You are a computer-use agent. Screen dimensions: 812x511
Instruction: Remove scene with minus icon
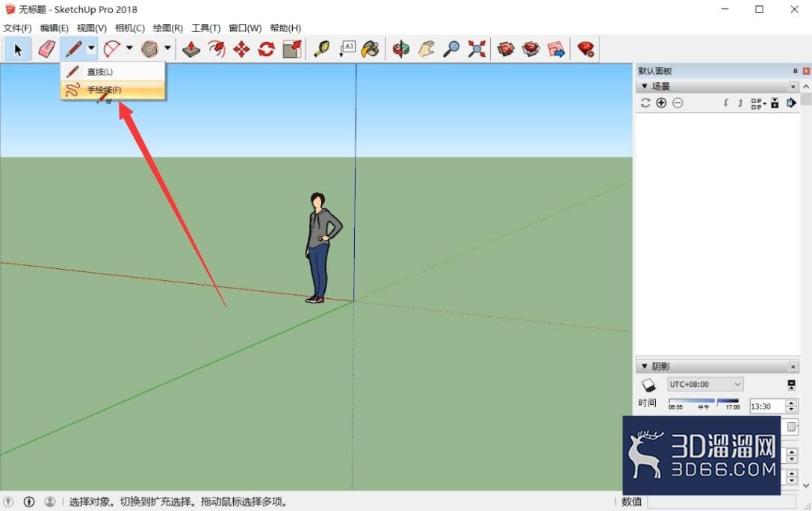tap(678, 103)
